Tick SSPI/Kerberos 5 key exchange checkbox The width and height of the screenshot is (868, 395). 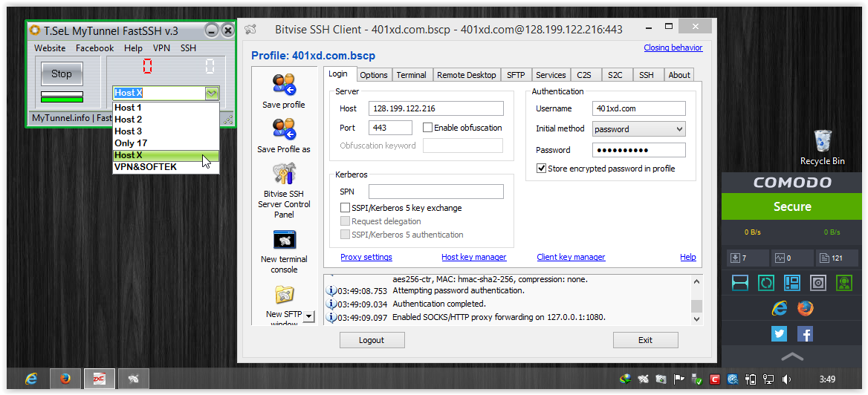(x=345, y=208)
